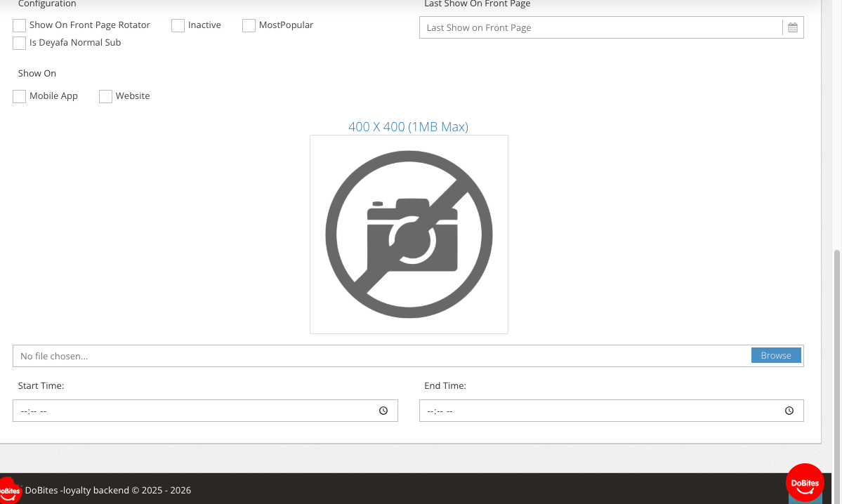Click the DoBites loyalty backend footer text
The width and height of the screenshot is (842, 504).
(108, 490)
